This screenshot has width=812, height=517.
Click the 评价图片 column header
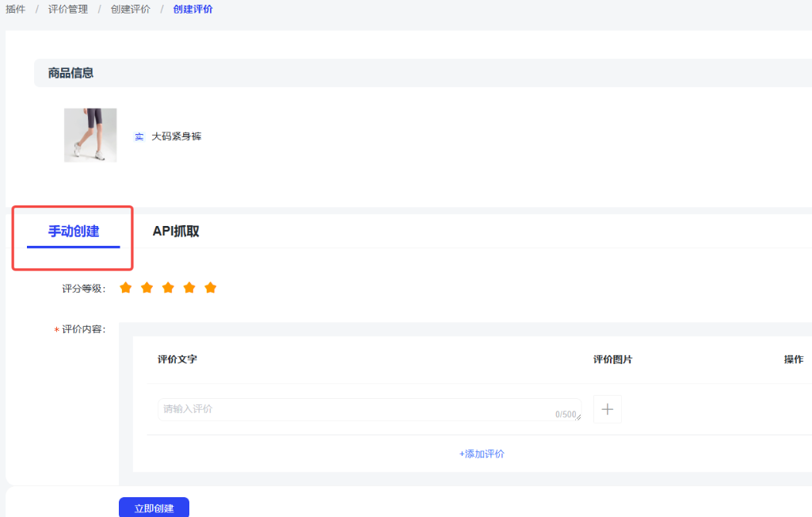click(x=612, y=359)
